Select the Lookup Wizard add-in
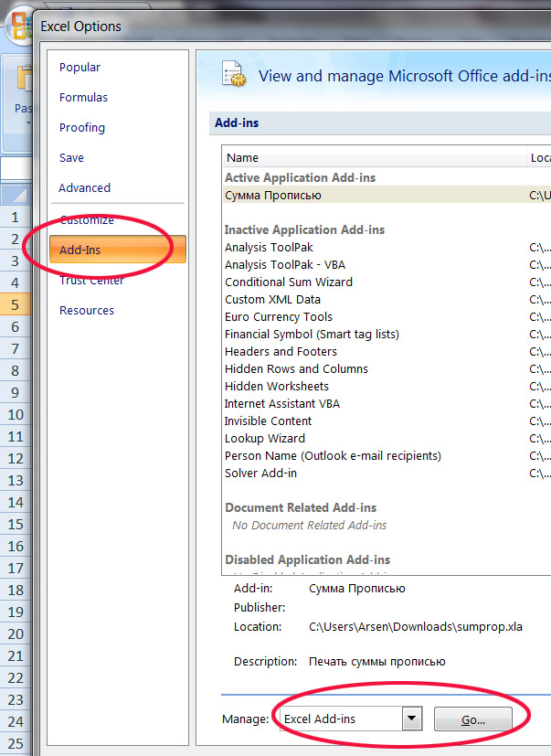The width and height of the screenshot is (551, 756). click(265, 439)
